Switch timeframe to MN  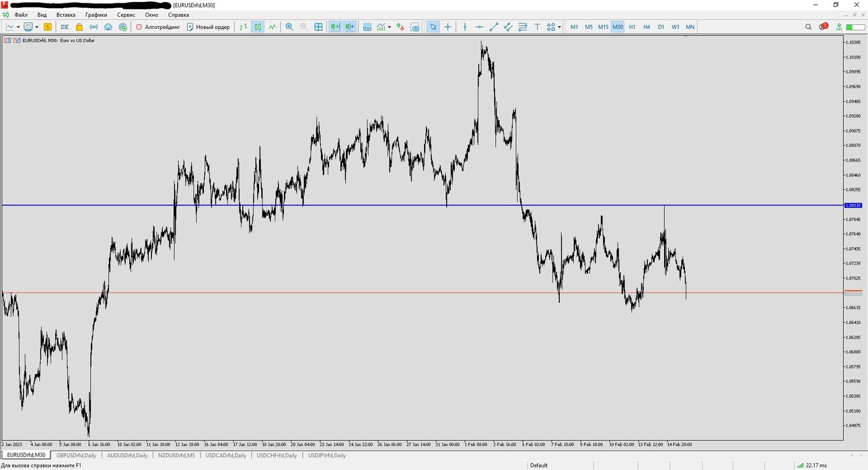click(690, 27)
